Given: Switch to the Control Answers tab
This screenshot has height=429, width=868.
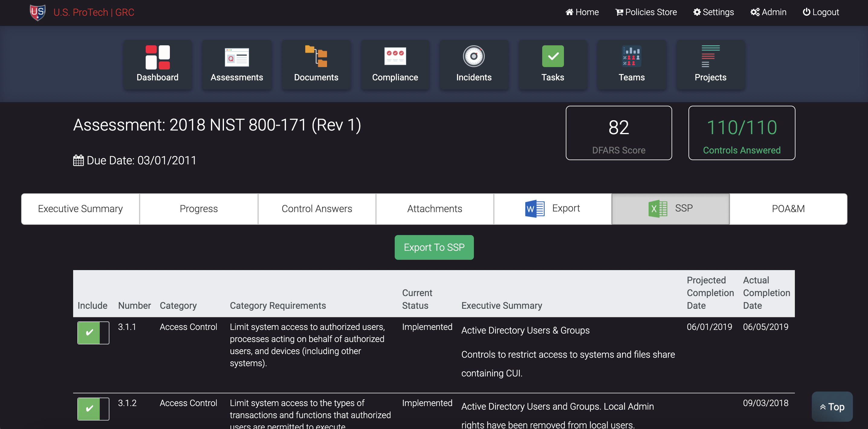Looking at the screenshot, I should (x=317, y=208).
